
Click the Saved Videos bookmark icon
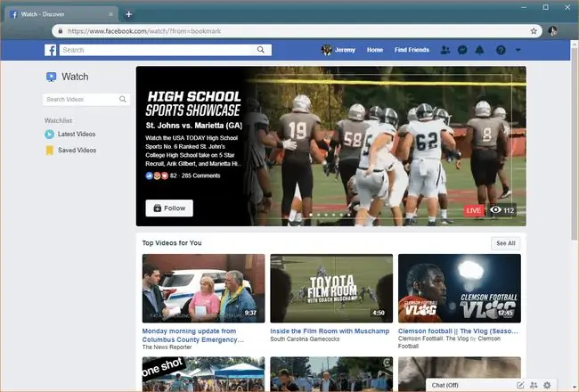point(50,151)
